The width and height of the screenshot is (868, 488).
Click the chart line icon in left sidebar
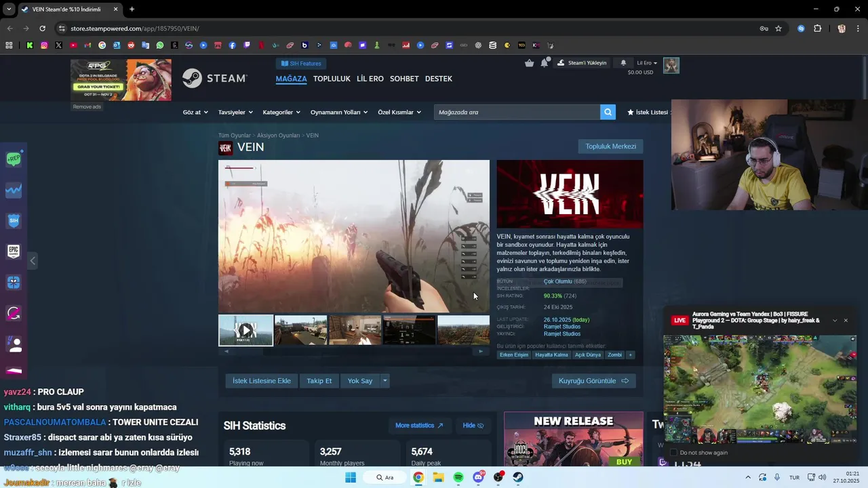click(x=14, y=190)
